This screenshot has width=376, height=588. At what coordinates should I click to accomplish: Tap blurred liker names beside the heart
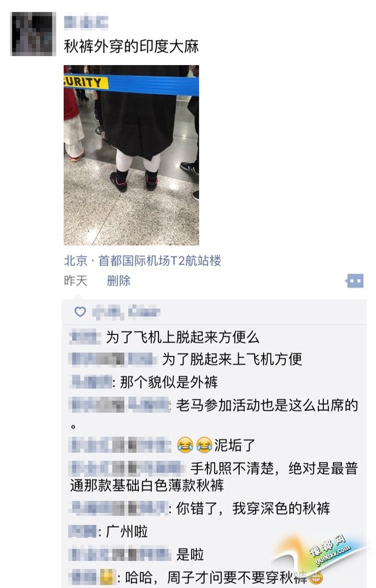coord(126,312)
